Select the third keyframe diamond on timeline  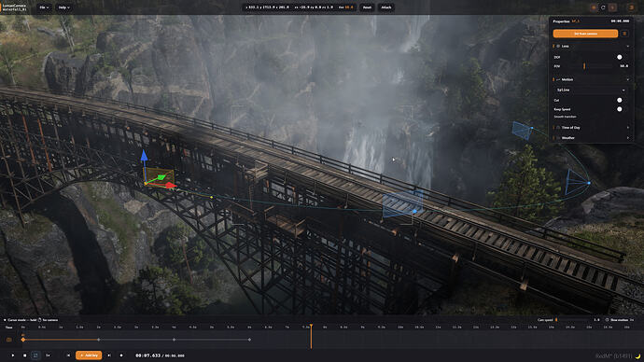[x=175, y=340]
